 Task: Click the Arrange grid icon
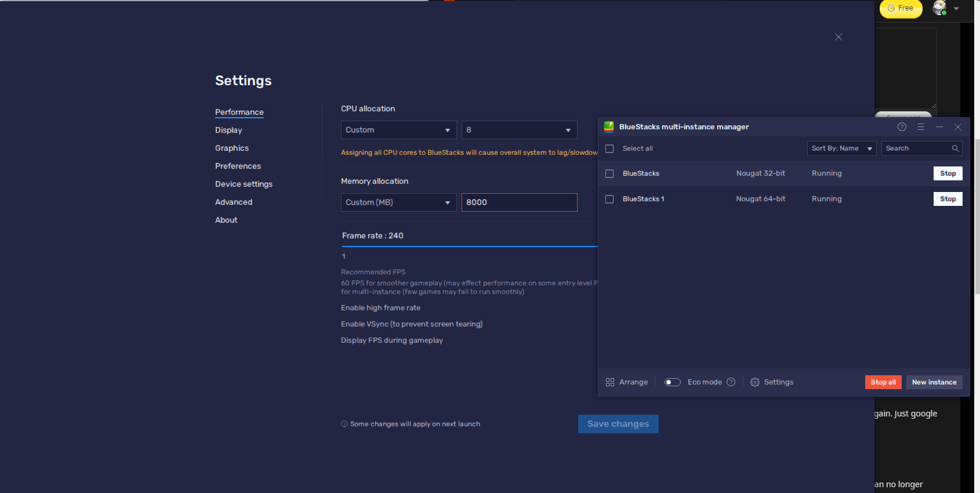(610, 382)
